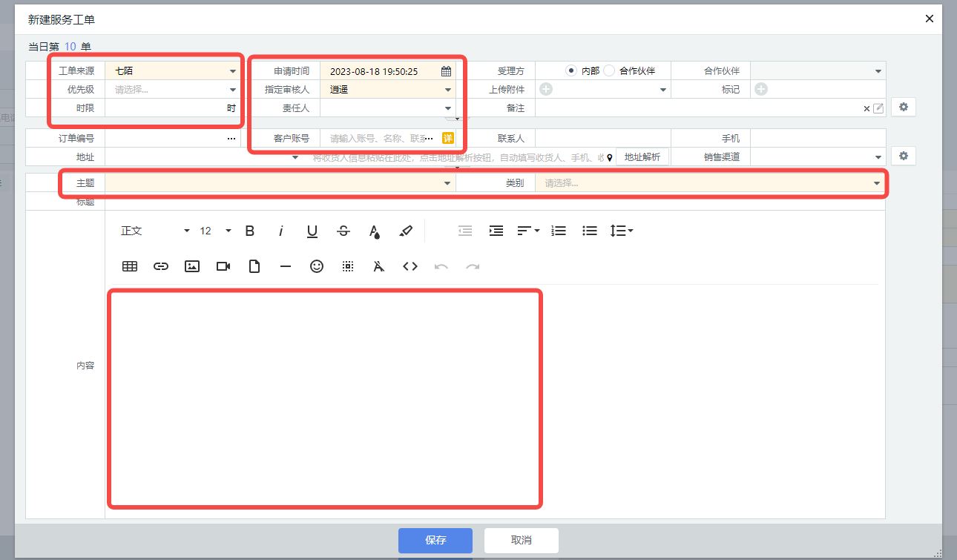Open the paragraph style 正文 menu

pos(155,231)
